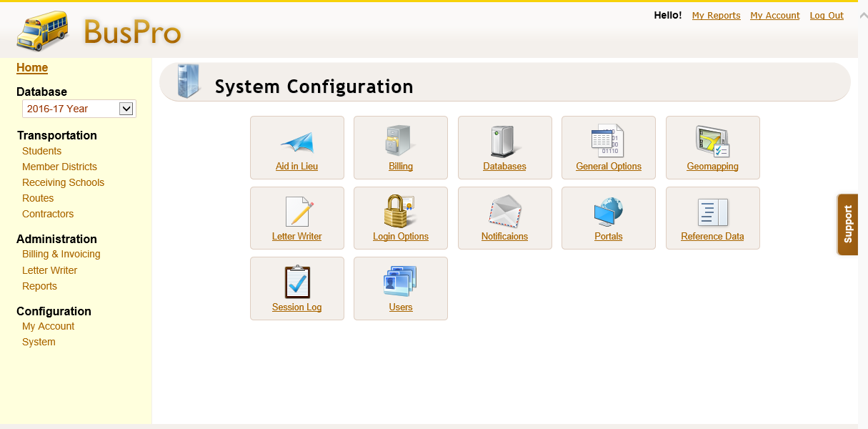The height and width of the screenshot is (429, 868).
Task: Open the Database year dropdown
Action: point(126,108)
